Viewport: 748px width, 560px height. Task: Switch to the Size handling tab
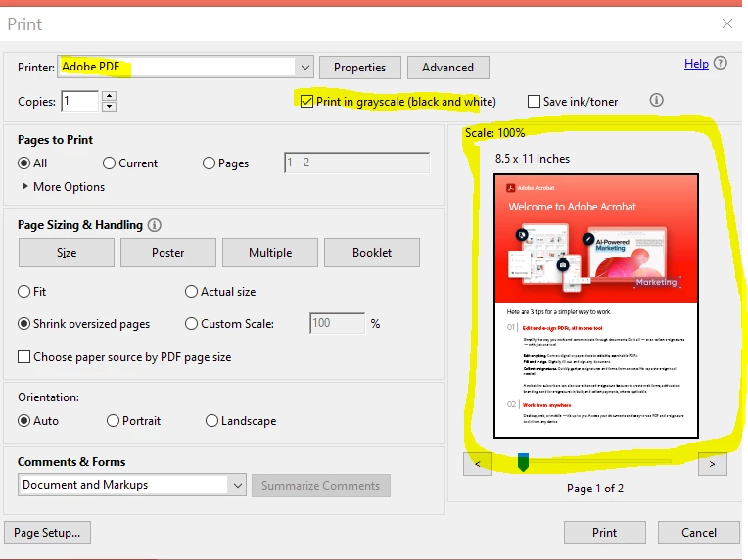click(x=67, y=253)
